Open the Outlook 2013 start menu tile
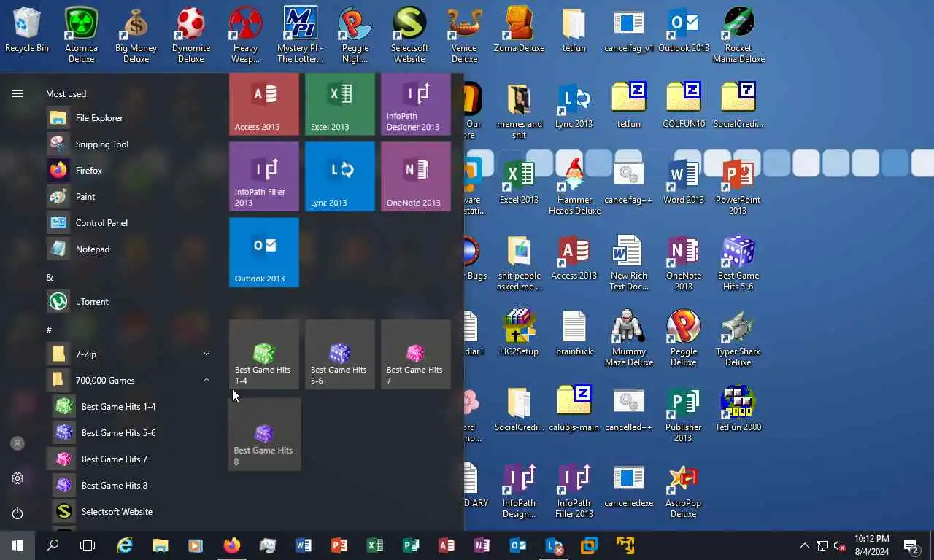The width and height of the screenshot is (934, 560). pyautogui.click(x=264, y=252)
